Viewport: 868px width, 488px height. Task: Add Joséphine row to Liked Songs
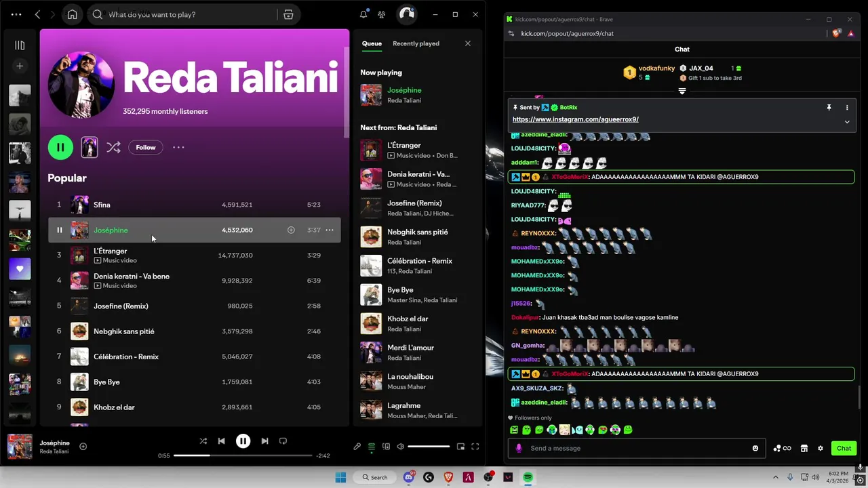291,230
